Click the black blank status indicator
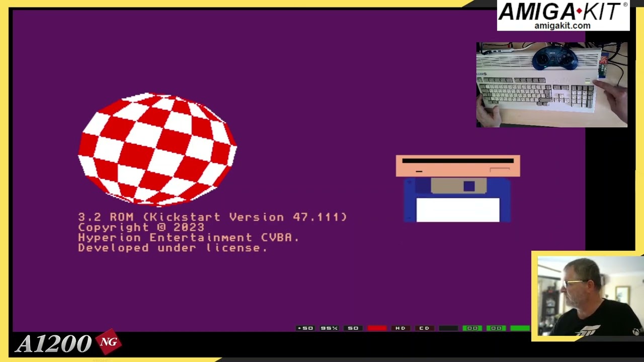644x362 pixels. (448, 328)
